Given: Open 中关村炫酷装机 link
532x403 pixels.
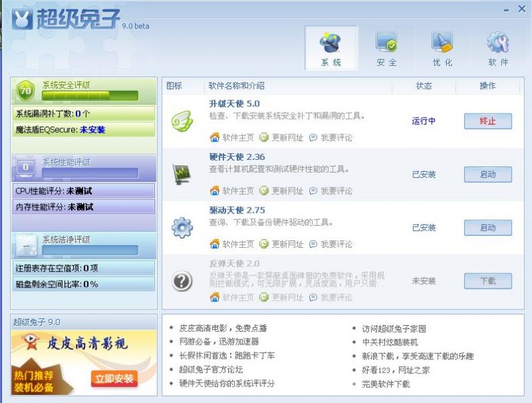Looking at the screenshot, I should pyautogui.click(x=390, y=342).
